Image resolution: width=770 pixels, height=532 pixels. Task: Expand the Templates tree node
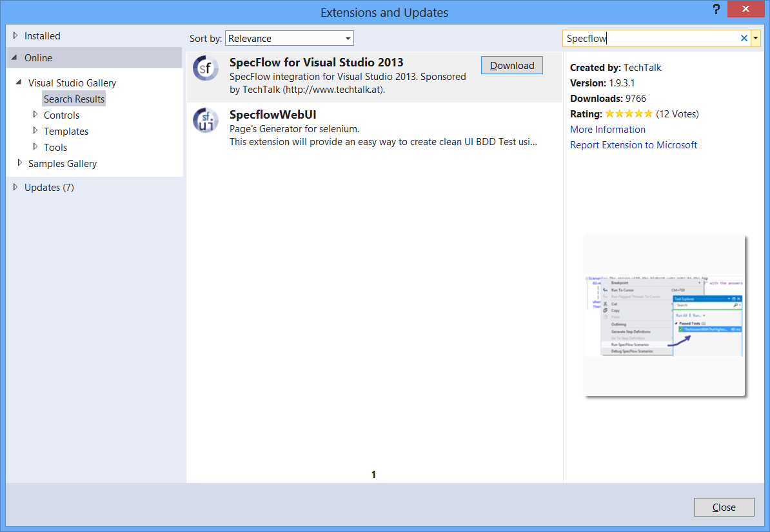tap(35, 131)
